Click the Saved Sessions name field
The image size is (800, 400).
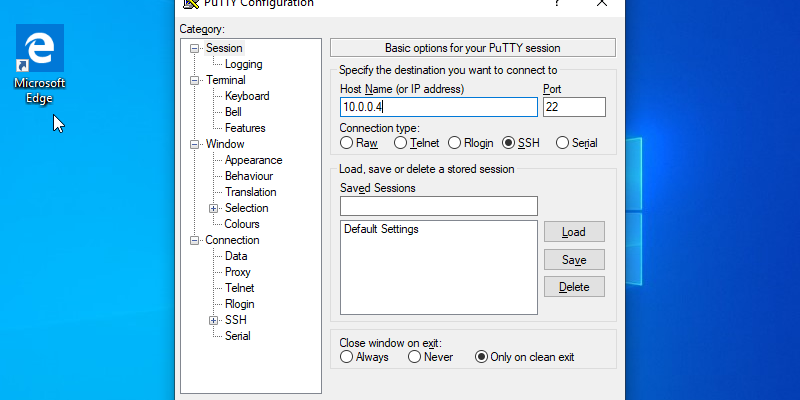(439, 206)
